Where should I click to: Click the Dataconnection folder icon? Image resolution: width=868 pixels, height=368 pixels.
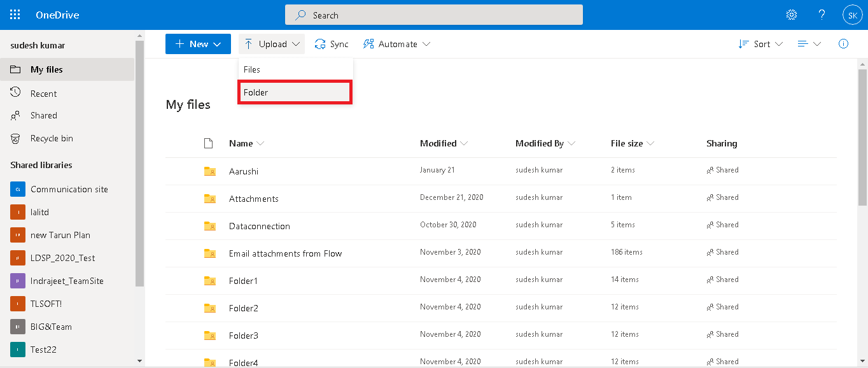click(x=209, y=225)
